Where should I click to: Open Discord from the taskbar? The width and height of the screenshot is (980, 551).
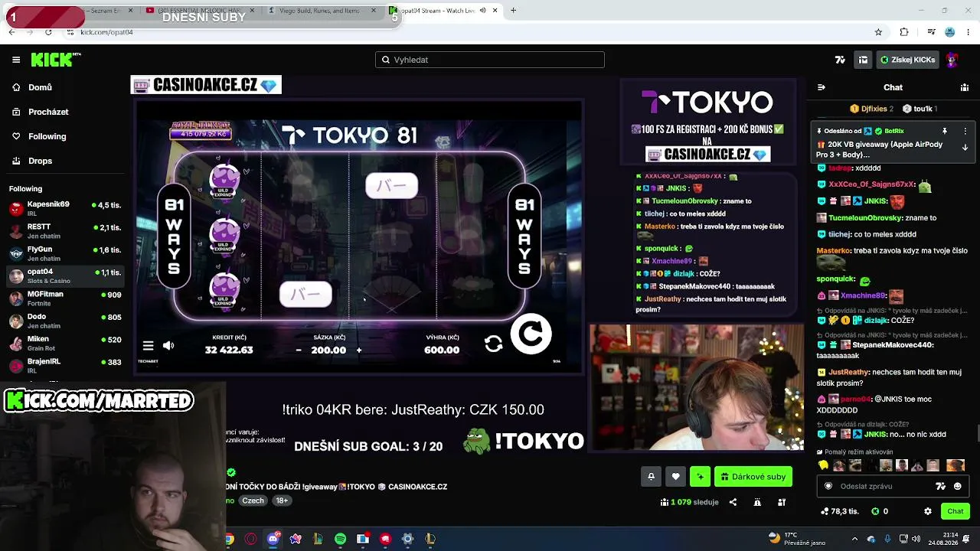coord(273,539)
